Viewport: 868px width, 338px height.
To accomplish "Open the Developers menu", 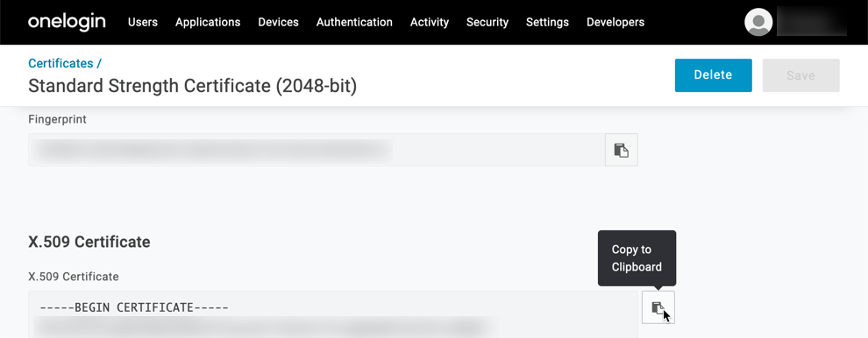I will pos(615,22).
